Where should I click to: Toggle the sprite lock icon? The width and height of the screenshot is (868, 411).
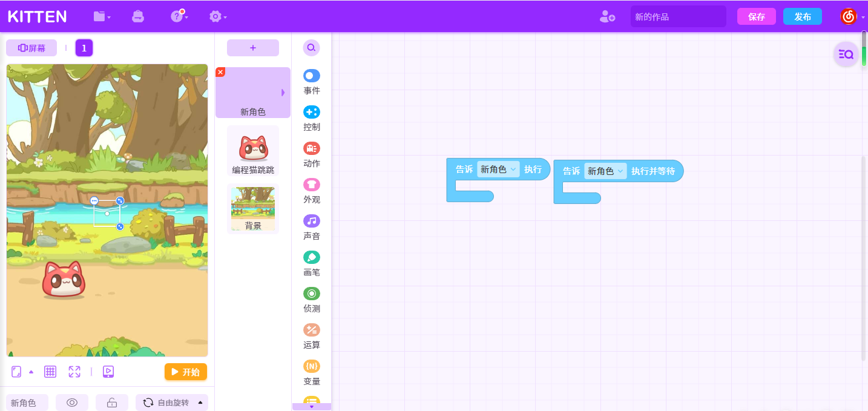tap(112, 403)
